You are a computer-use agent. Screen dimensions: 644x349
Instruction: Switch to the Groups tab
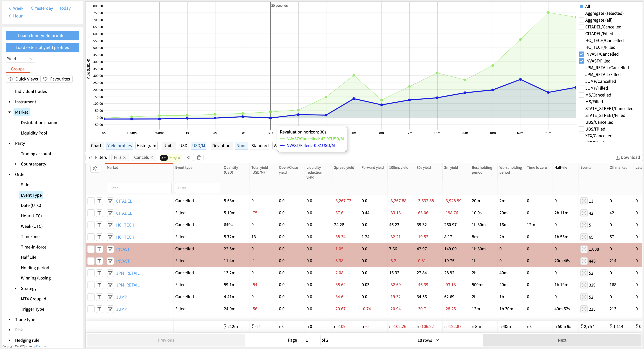(x=17, y=69)
